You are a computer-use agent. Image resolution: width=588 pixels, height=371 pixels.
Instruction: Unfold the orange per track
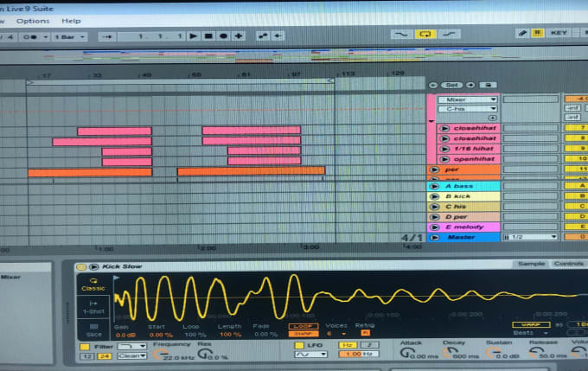point(434,170)
